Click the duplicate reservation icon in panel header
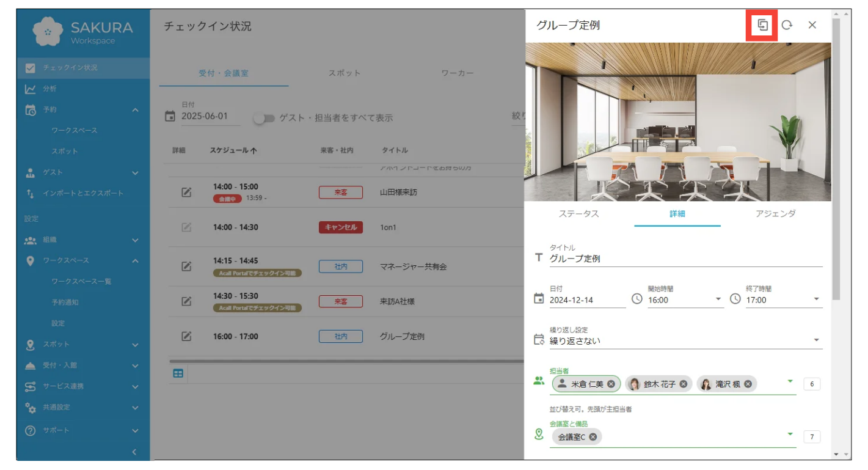The height and width of the screenshot is (470, 868). coord(762,25)
